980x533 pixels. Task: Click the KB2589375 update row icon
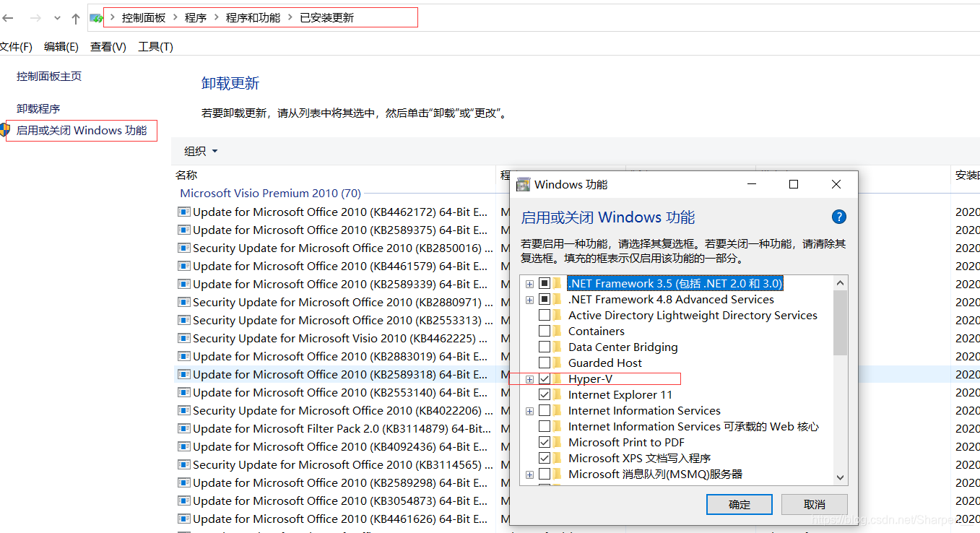coord(184,230)
